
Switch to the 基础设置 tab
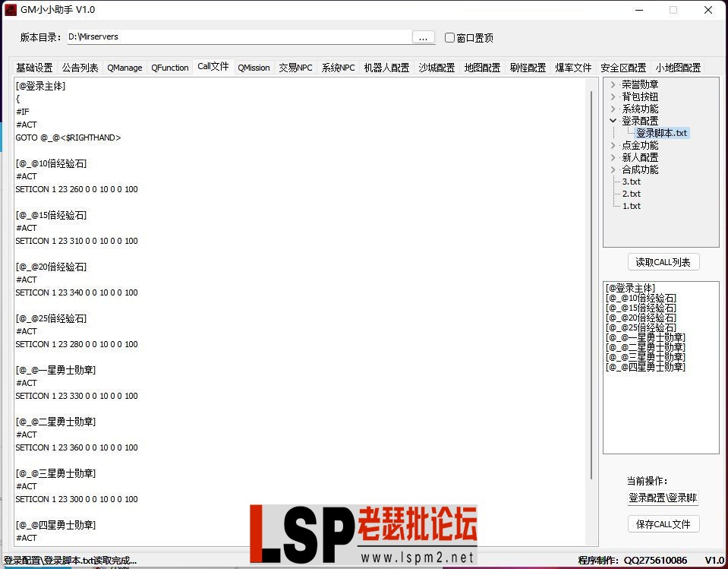pyautogui.click(x=33, y=67)
